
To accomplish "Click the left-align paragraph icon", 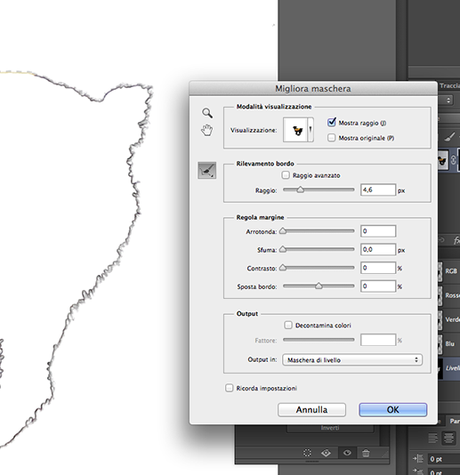I will (x=433, y=438).
